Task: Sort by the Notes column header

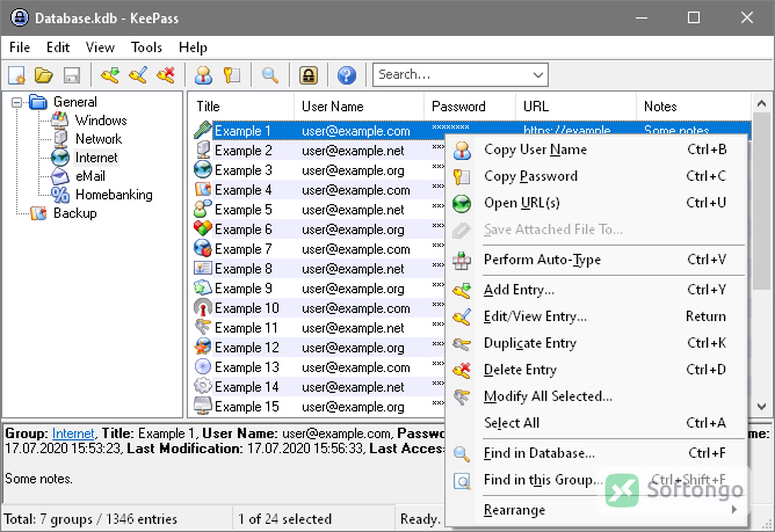Action: click(x=693, y=106)
